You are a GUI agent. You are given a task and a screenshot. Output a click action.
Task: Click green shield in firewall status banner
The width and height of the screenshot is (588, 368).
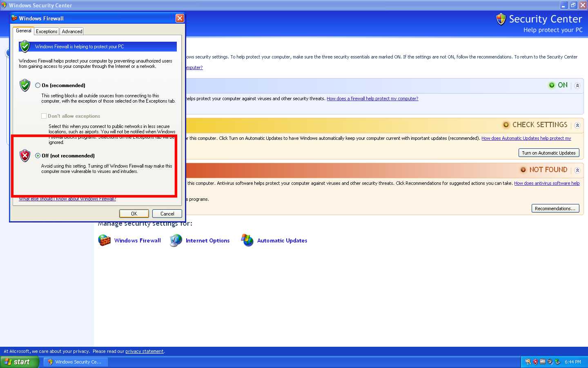pyautogui.click(x=25, y=46)
